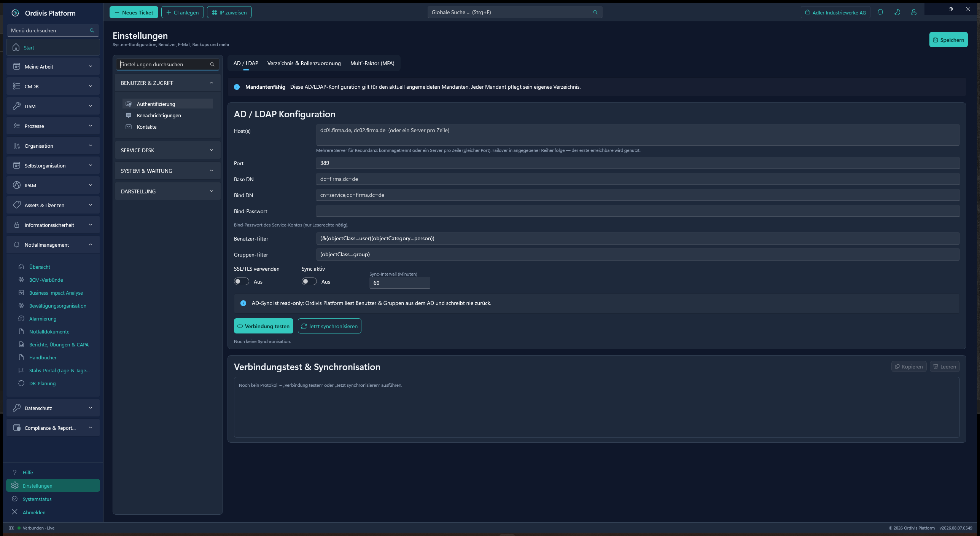
Task: Toggle dark mode moon icon
Action: [x=897, y=12]
